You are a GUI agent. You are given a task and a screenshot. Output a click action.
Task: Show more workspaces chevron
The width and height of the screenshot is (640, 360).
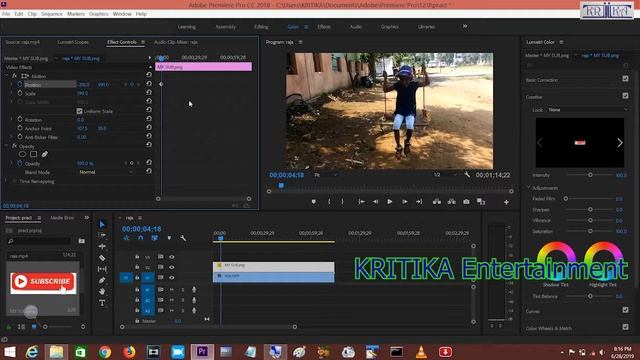(x=465, y=27)
